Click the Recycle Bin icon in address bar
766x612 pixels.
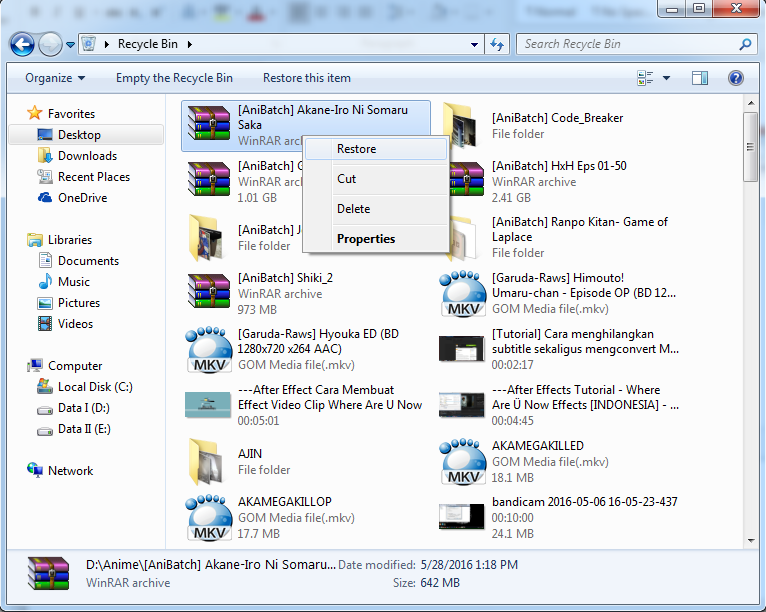88,44
